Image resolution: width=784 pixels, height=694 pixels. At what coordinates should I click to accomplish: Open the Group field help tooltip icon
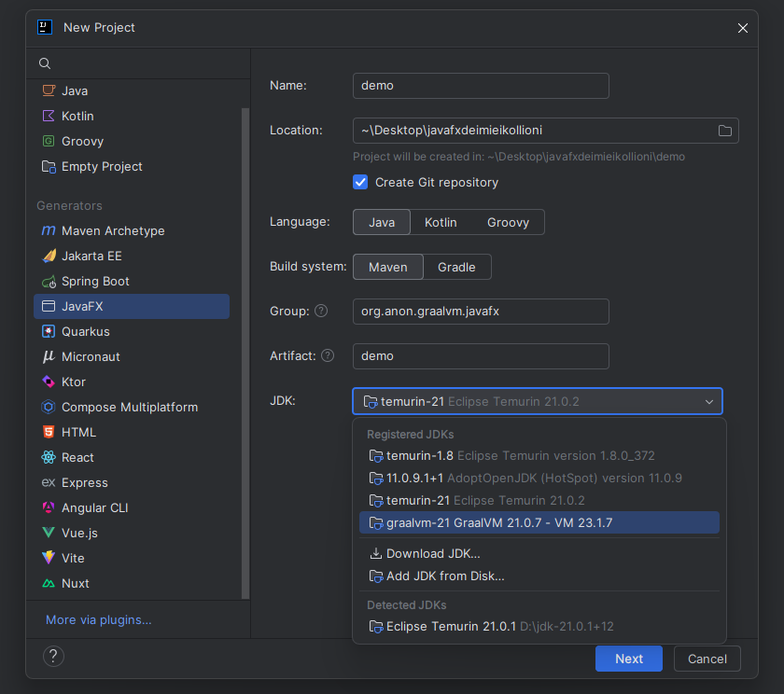[321, 311]
